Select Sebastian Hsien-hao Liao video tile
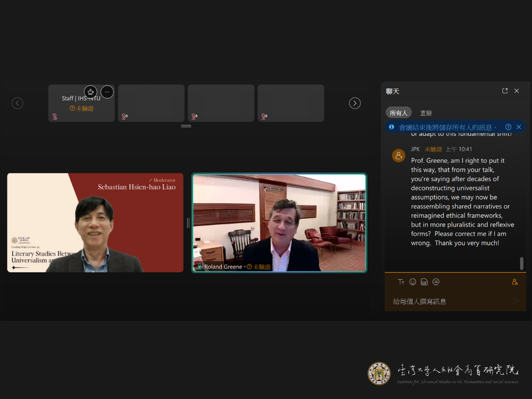The width and height of the screenshot is (532, 399). pyautogui.click(x=95, y=223)
